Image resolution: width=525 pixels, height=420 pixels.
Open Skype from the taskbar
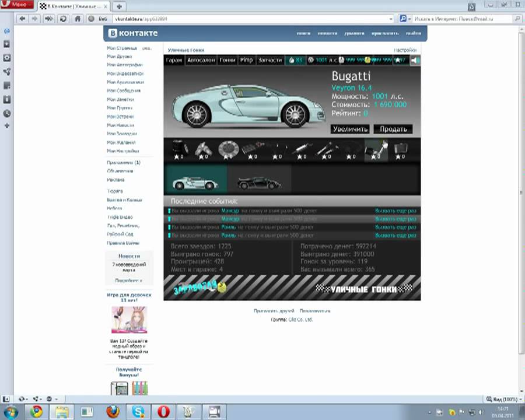click(x=138, y=412)
